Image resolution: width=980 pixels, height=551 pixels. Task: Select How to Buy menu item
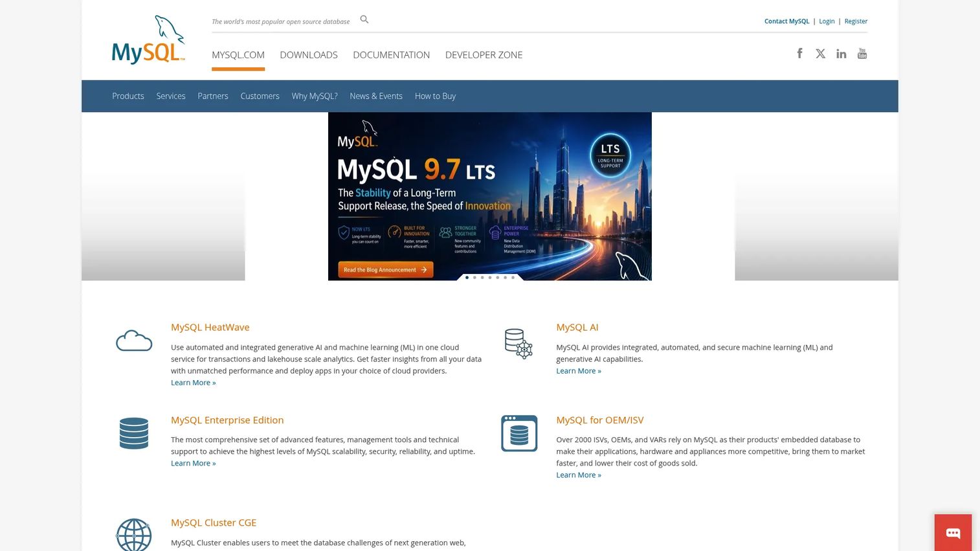pyautogui.click(x=436, y=96)
